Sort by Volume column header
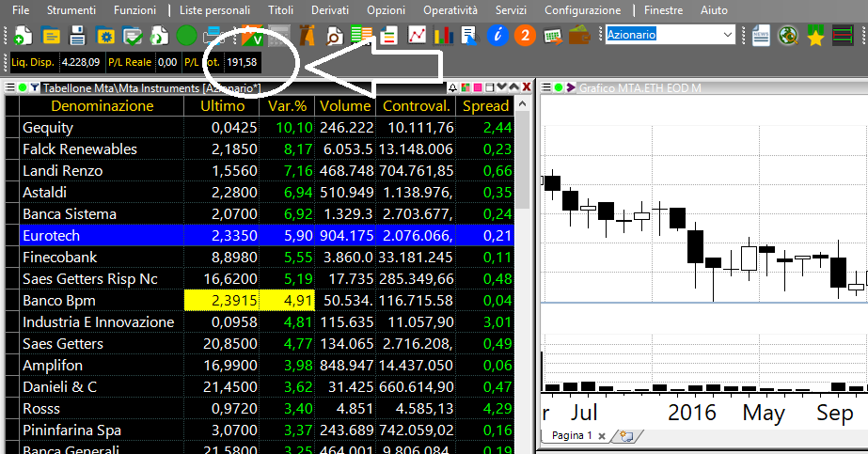 [345, 105]
